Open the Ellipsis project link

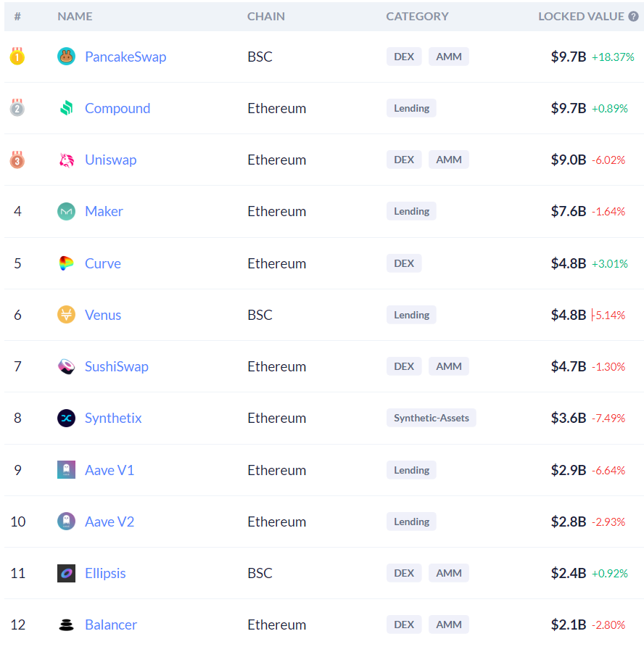(105, 573)
